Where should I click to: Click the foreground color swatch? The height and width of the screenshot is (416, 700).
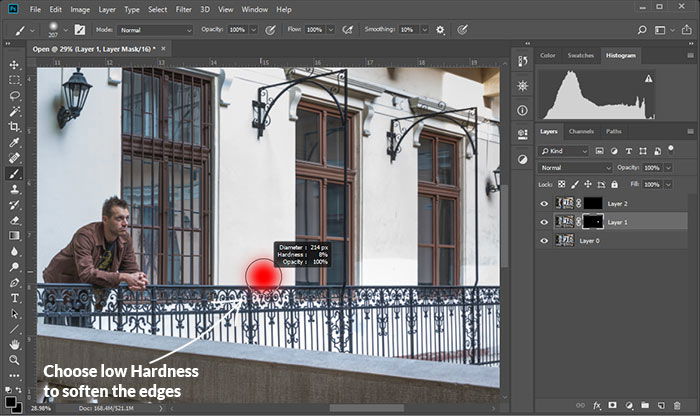click(x=10, y=400)
